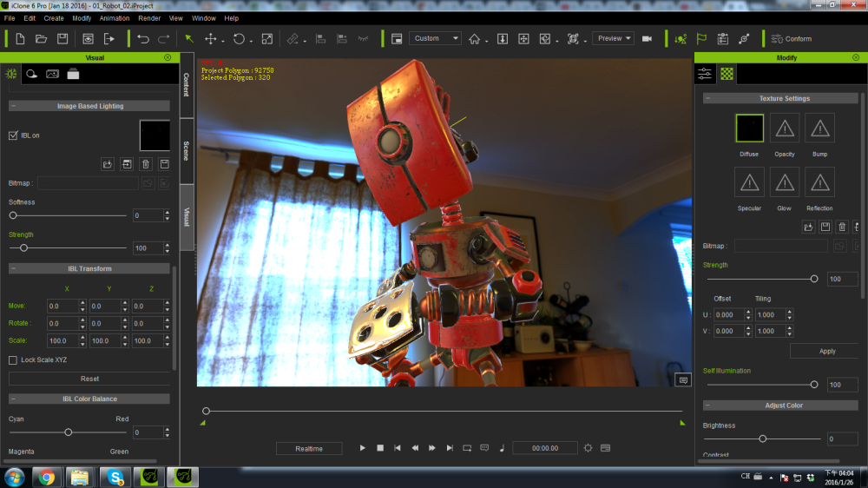Viewport: 868px width, 488px height.
Task: Select the Move object tool
Action: click(210, 38)
